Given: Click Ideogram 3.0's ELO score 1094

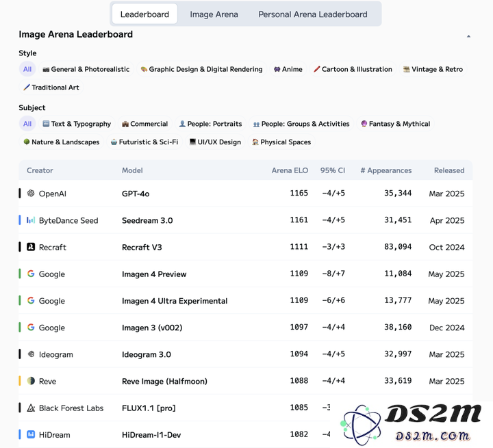Looking at the screenshot, I should click(x=299, y=354).
